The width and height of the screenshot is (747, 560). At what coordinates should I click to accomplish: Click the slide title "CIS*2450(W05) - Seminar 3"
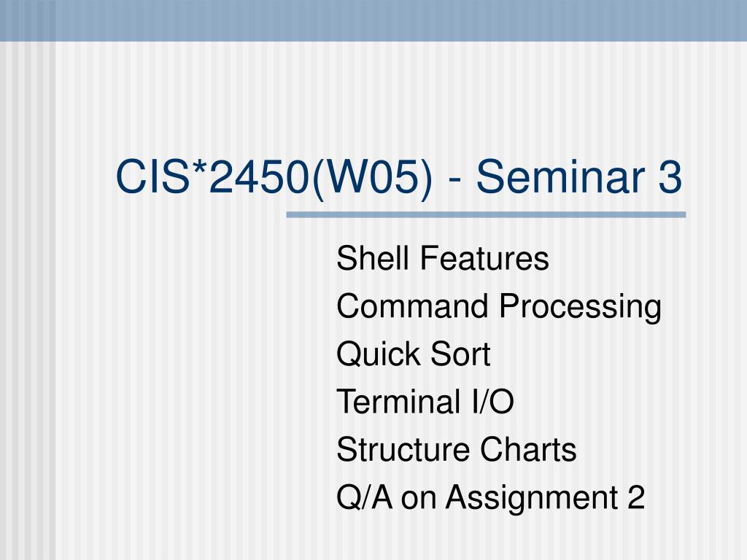tap(399, 176)
